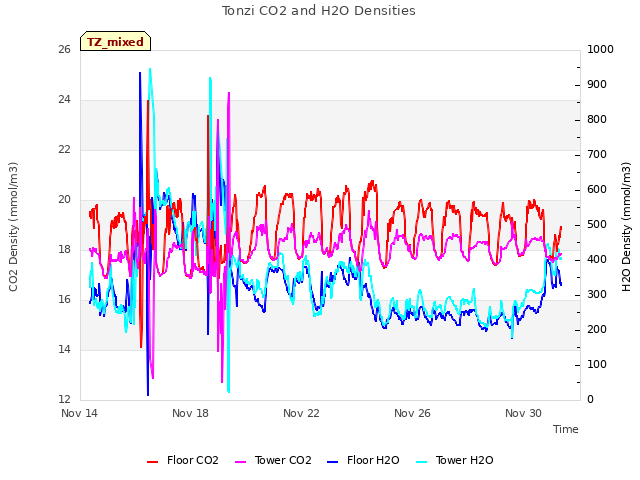Click the TZ_mixed label badge
The image size is (640, 480).
coord(116,41)
